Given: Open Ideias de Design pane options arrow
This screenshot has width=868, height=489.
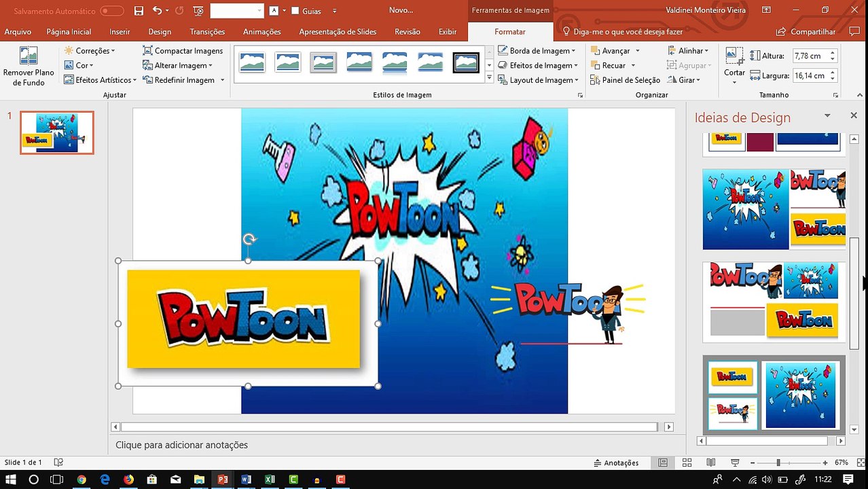Looking at the screenshot, I should 827,115.
